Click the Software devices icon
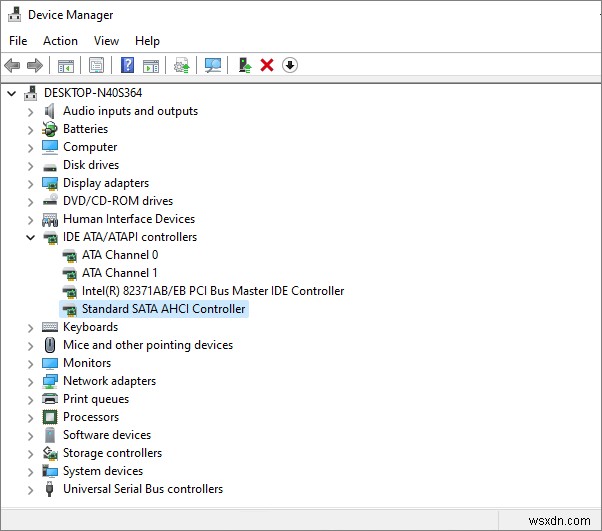Viewport: 602px width, 531px height. tap(50, 435)
